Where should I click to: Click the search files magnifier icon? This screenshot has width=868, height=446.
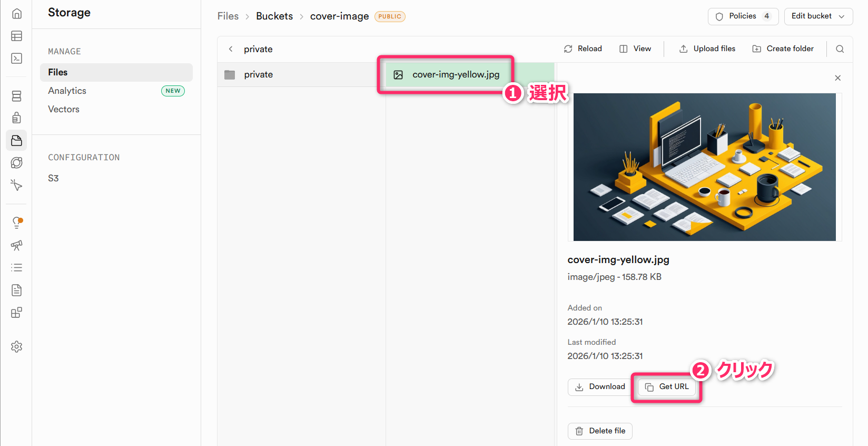pos(840,49)
